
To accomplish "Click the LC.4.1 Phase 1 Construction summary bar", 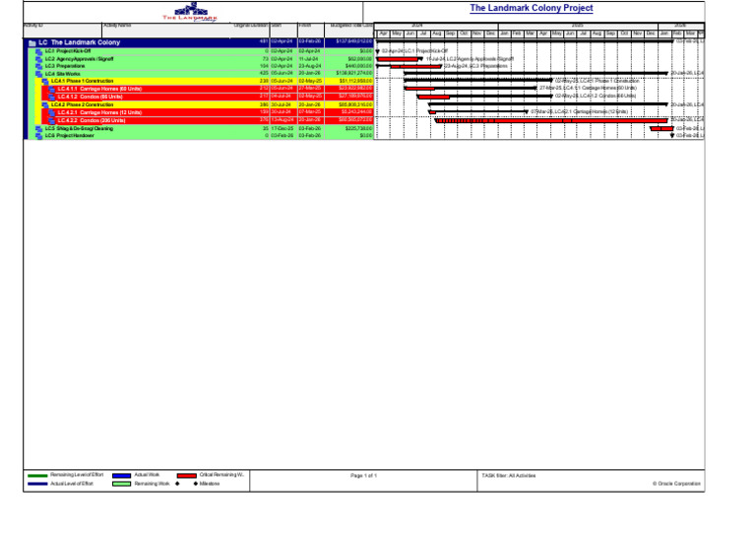I will pyautogui.click(x=478, y=80).
